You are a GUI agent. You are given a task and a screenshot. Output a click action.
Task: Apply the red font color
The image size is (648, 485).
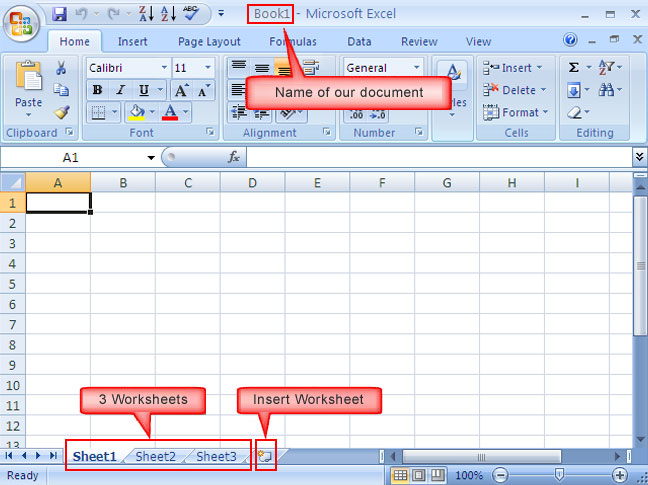click(x=170, y=112)
